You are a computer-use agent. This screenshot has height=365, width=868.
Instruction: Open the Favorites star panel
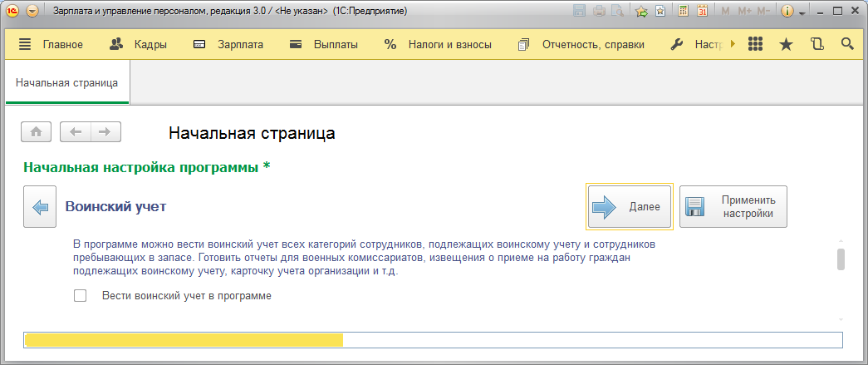[786, 45]
